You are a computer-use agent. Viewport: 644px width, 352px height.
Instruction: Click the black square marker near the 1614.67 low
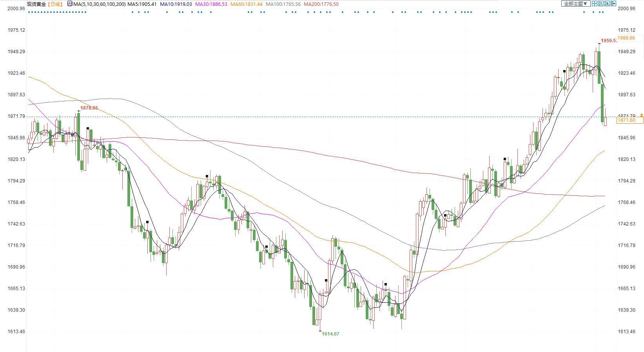click(326, 280)
